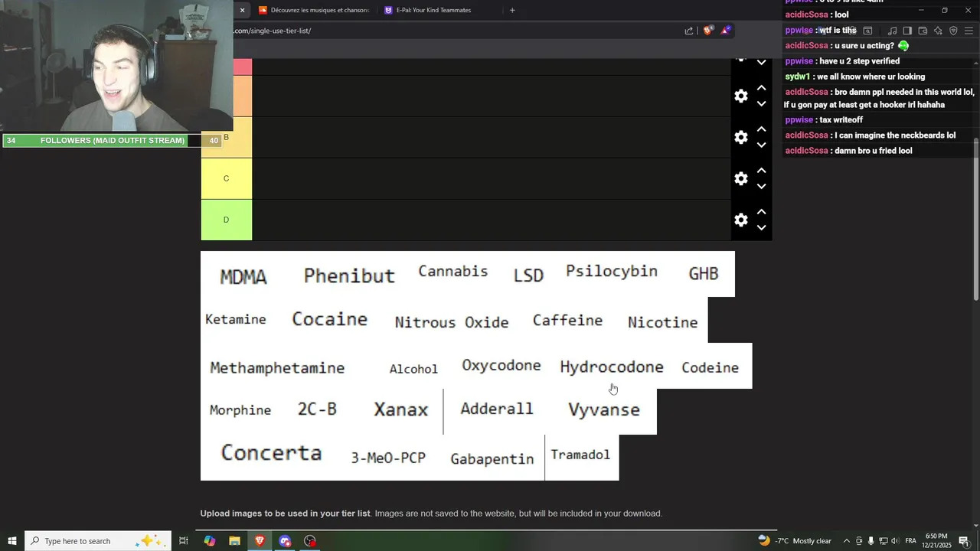The image size is (980, 551).
Task: Click the share icon in the address bar
Action: 689,31
